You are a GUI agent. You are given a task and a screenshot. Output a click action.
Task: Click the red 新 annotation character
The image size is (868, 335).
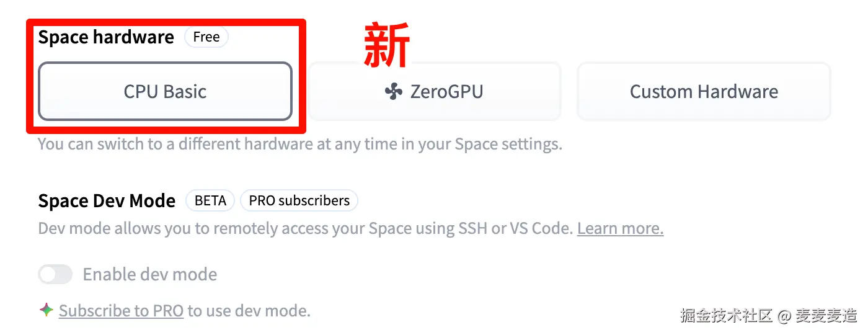tap(387, 46)
